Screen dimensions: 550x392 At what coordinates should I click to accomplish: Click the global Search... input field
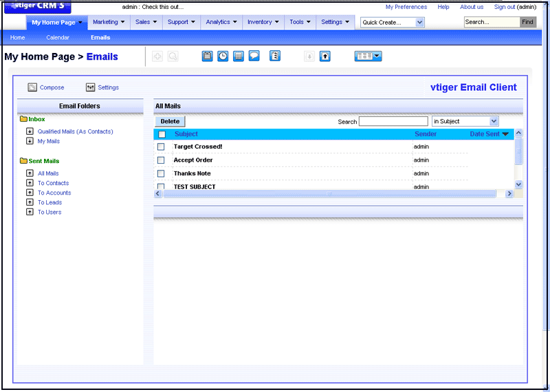[x=492, y=22]
